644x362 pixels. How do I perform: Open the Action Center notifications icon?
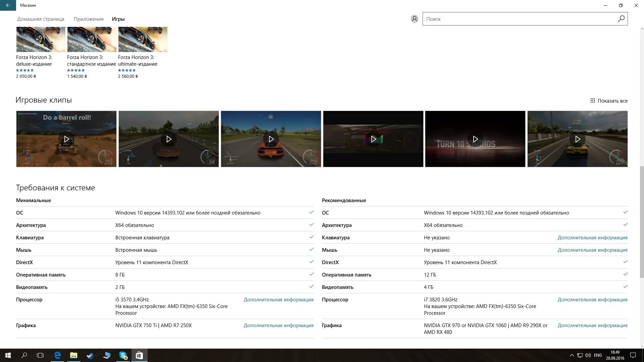pyautogui.click(x=633, y=355)
